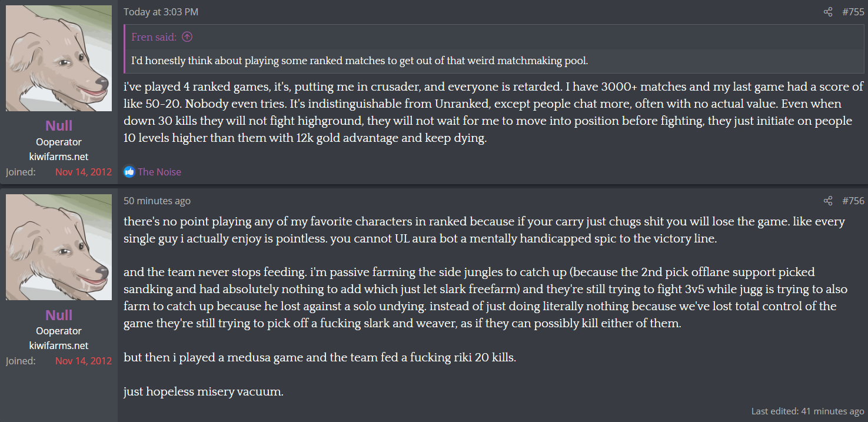Click "kiwifarms.net" under Null on post #756

point(59,345)
